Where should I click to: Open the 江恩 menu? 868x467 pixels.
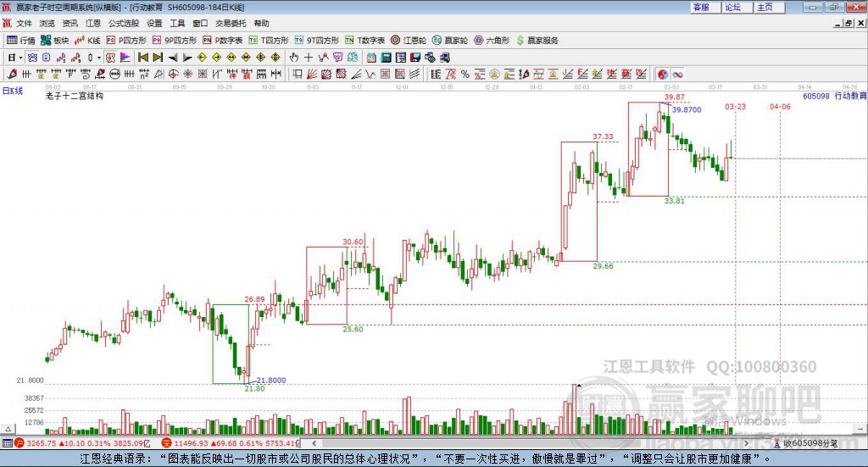93,23
